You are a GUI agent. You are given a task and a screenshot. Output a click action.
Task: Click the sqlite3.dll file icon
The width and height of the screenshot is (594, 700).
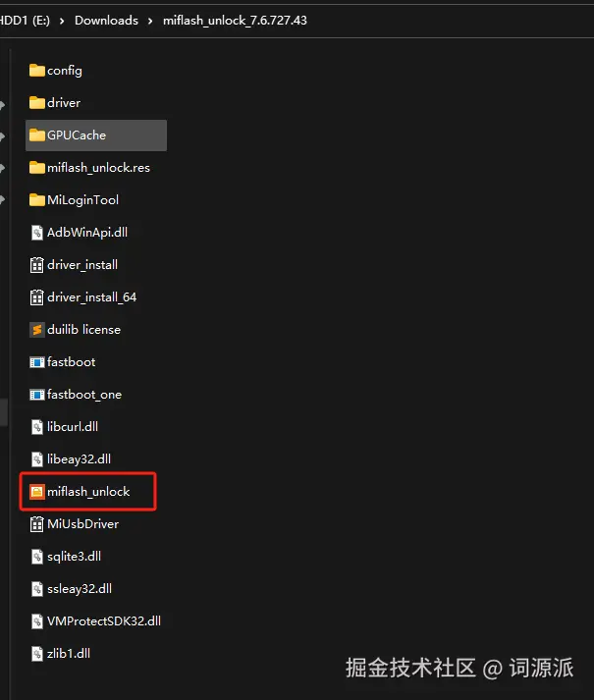37,557
